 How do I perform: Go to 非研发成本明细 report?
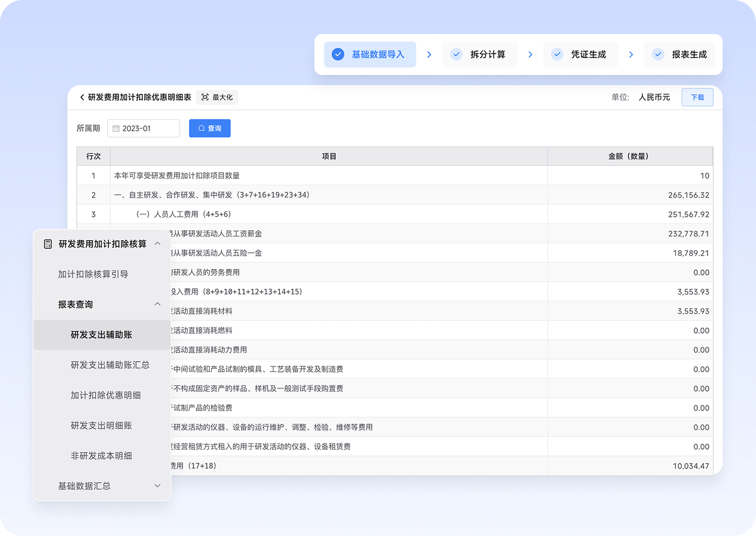[101, 456]
